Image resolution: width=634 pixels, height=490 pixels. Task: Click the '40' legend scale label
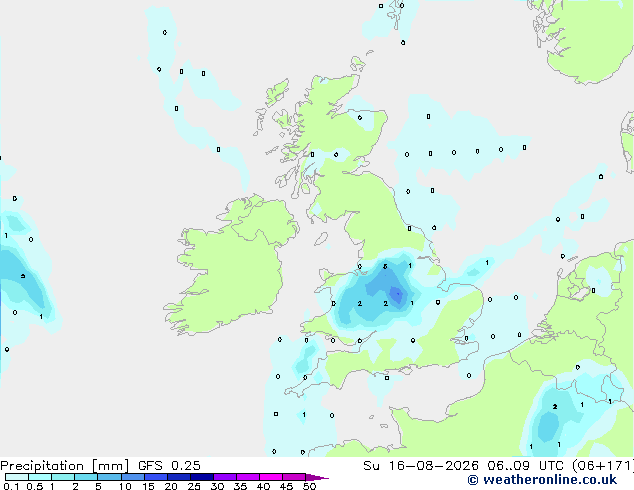tap(263, 486)
